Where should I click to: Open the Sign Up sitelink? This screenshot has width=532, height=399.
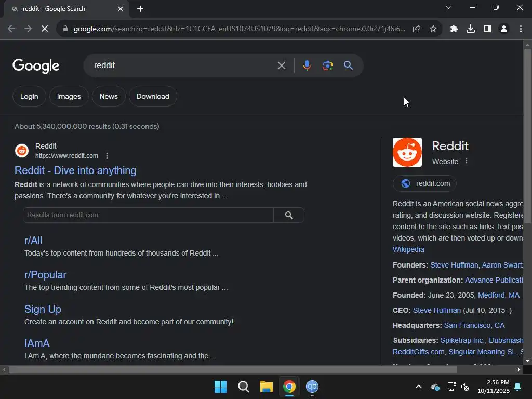(43, 309)
